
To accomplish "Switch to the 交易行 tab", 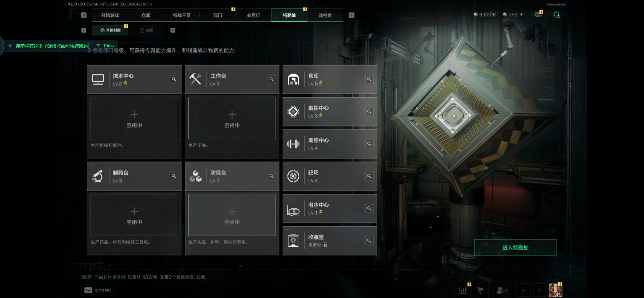I will coord(253,15).
